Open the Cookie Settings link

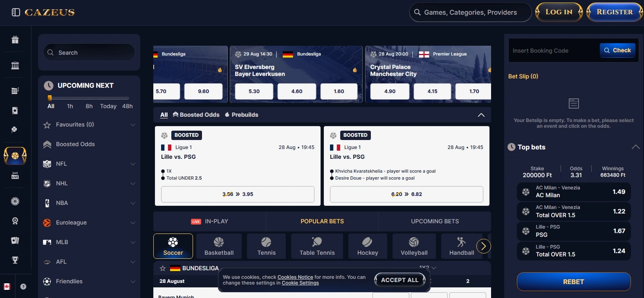pos(300,283)
